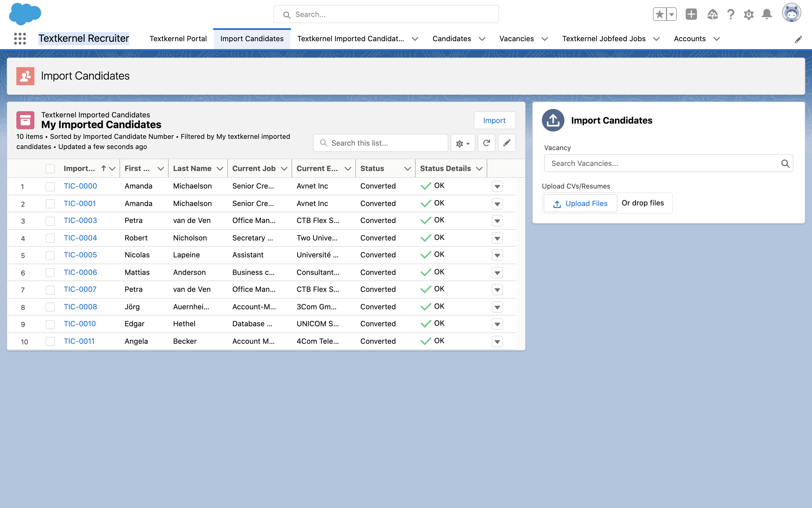The image size is (812, 508).
Task: Click the list search magnifier icon
Action: [x=323, y=143]
